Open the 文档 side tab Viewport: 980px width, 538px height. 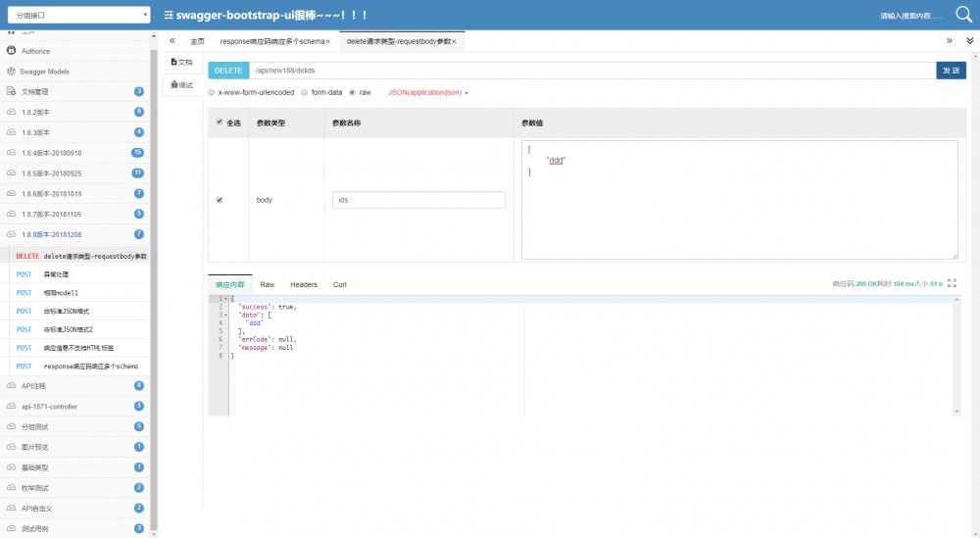[x=182, y=62]
